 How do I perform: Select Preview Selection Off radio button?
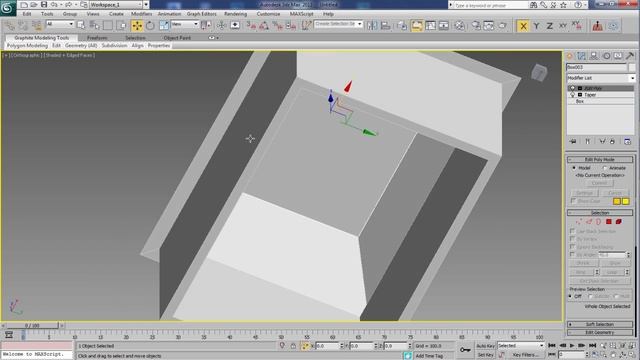click(x=571, y=296)
